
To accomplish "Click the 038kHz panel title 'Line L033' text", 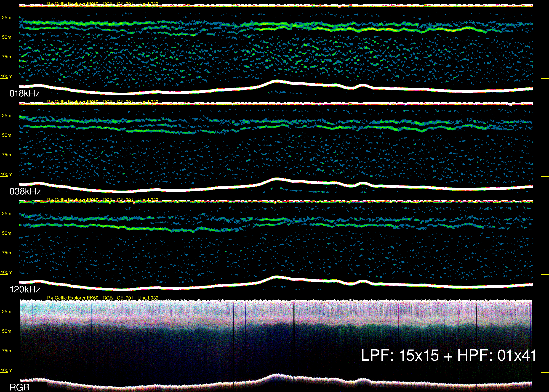I will click(x=148, y=102).
